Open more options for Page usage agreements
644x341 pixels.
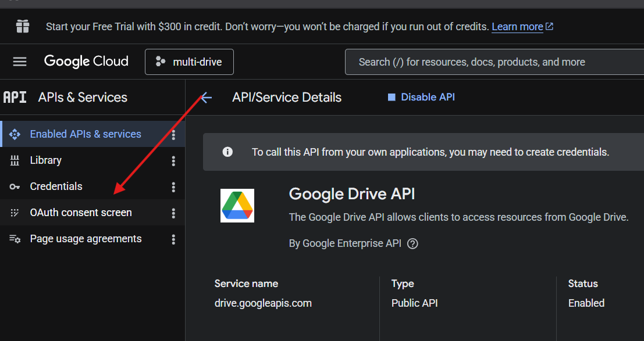tap(173, 239)
